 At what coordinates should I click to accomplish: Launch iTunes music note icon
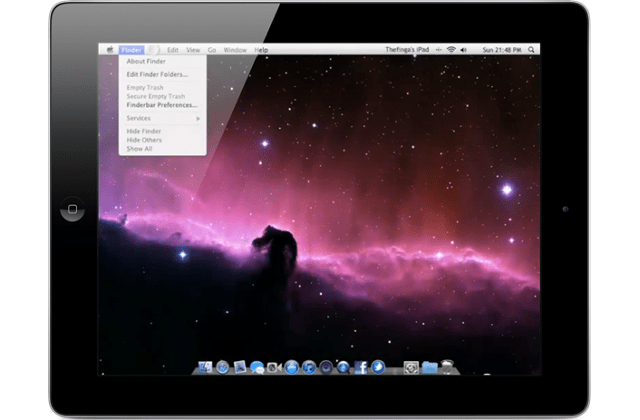click(x=309, y=367)
